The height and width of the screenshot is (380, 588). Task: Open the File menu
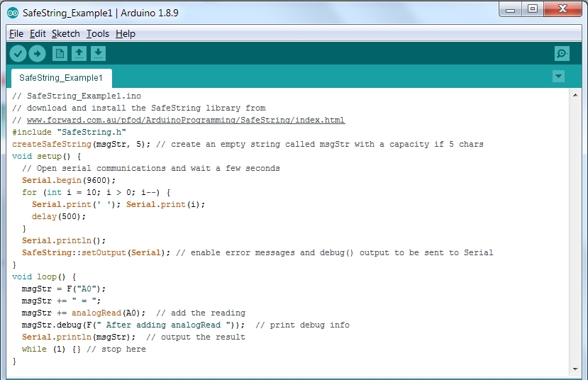(16, 34)
